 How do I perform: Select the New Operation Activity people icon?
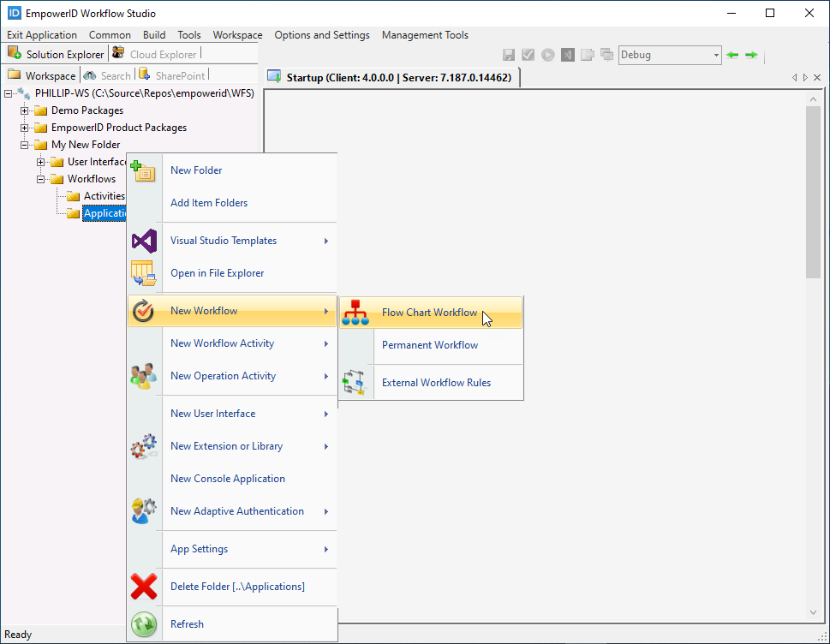(143, 375)
